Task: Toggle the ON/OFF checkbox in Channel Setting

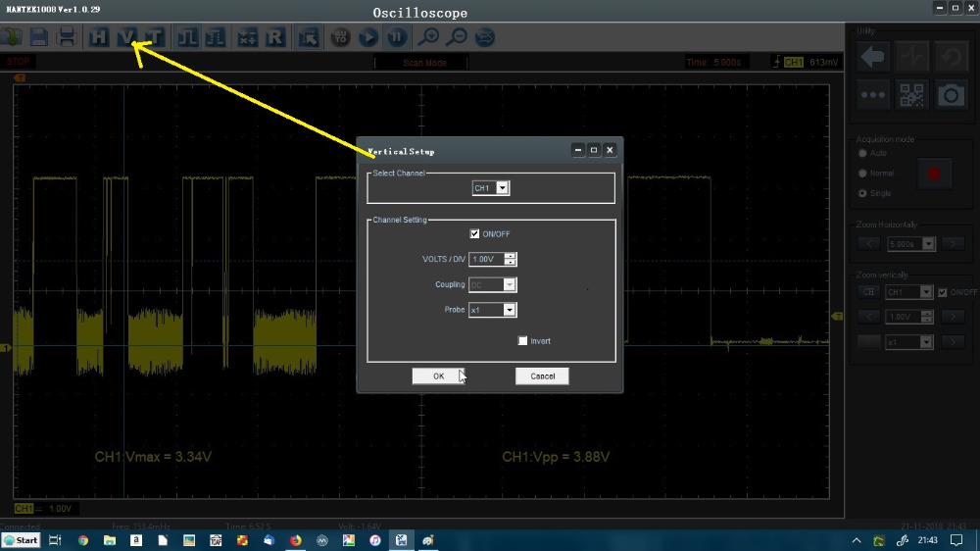Action: pos(475,234)
